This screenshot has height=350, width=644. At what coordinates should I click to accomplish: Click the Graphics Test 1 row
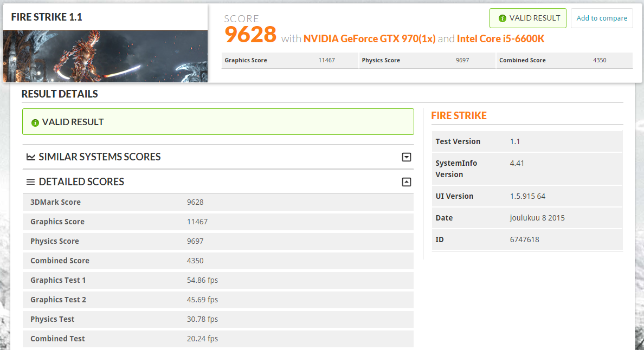(218, 280)
